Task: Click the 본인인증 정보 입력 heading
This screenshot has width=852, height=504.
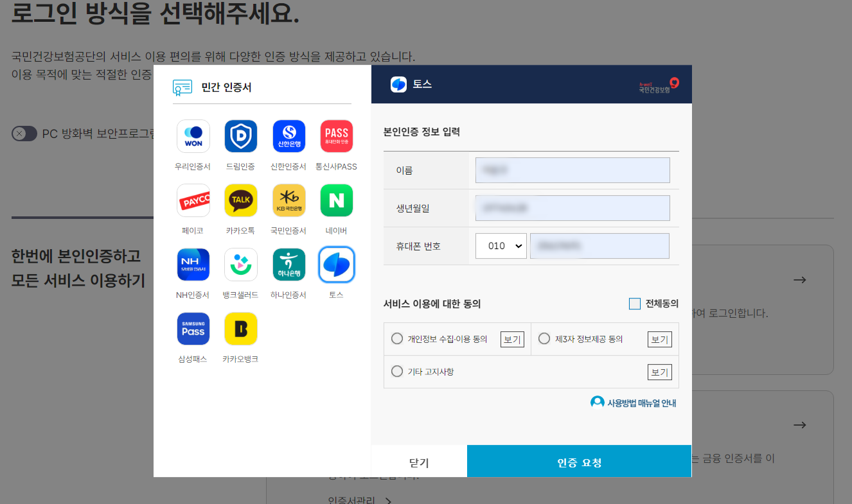Action: point(422,132)
